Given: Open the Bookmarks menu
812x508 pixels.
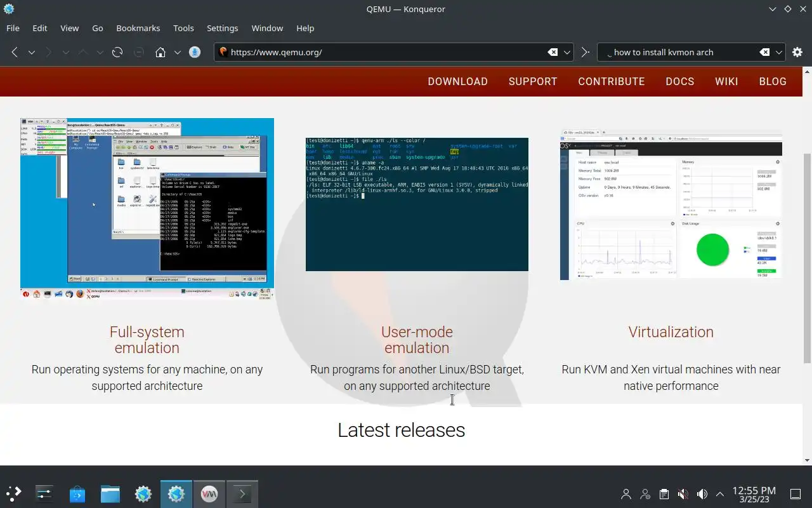Looking at the screenshot, I should click(x=138, y=28).
